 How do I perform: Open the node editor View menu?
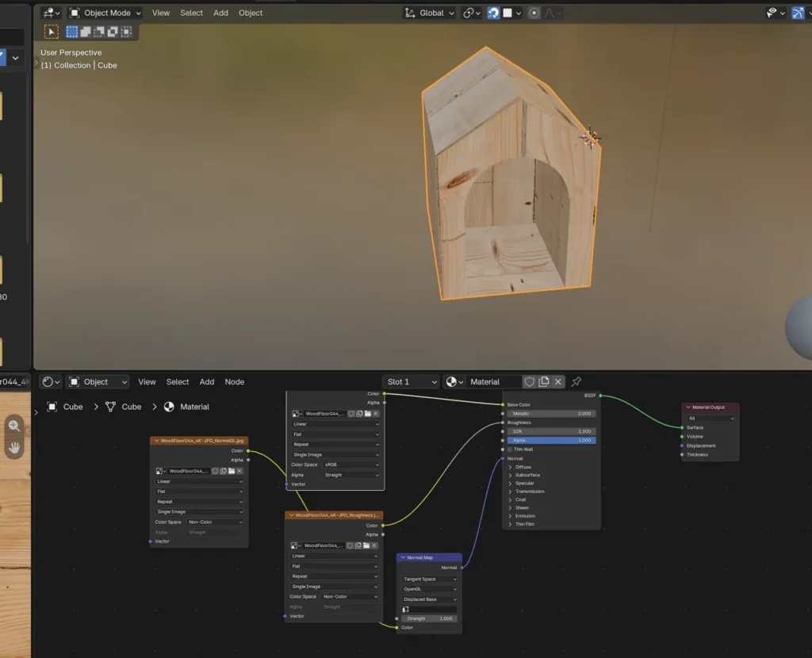pyautogui.click(x=147, y=382)
